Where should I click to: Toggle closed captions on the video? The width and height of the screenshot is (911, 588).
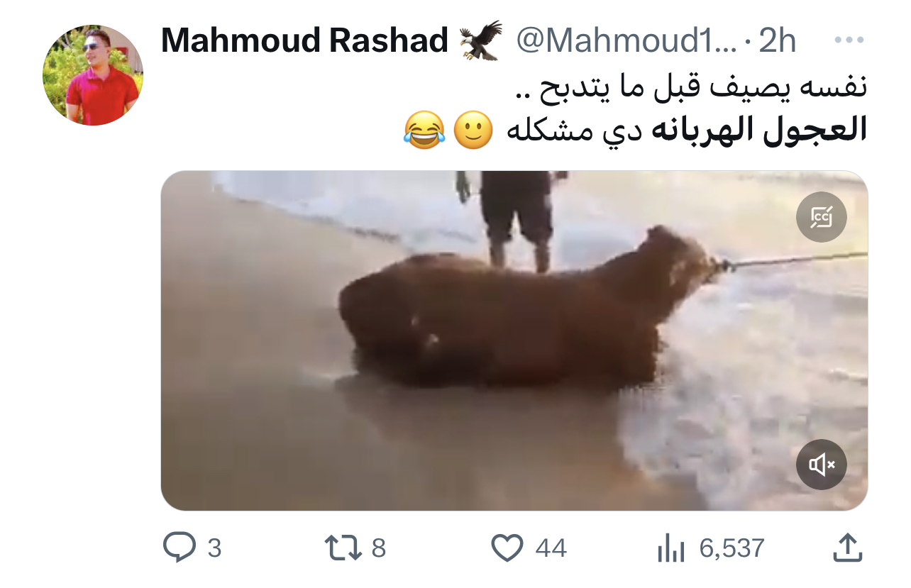click(821, 216)
